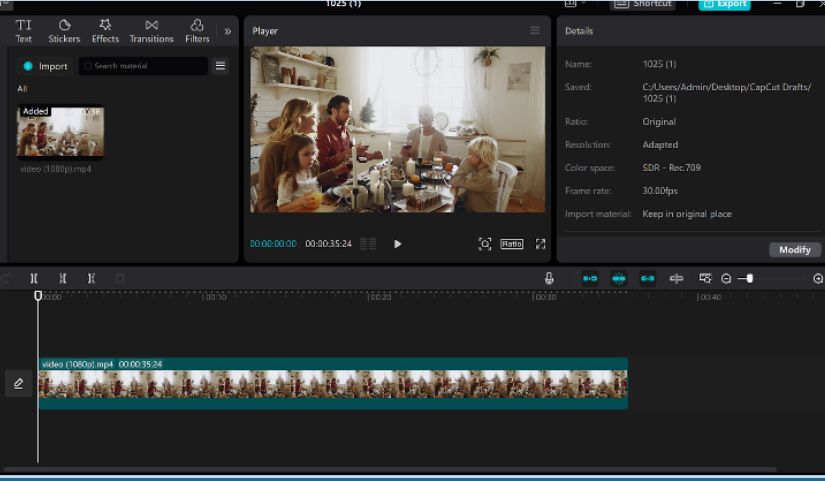
Task: Open the Effects panel
Action: pyautogui.click(x=105, y=31)
